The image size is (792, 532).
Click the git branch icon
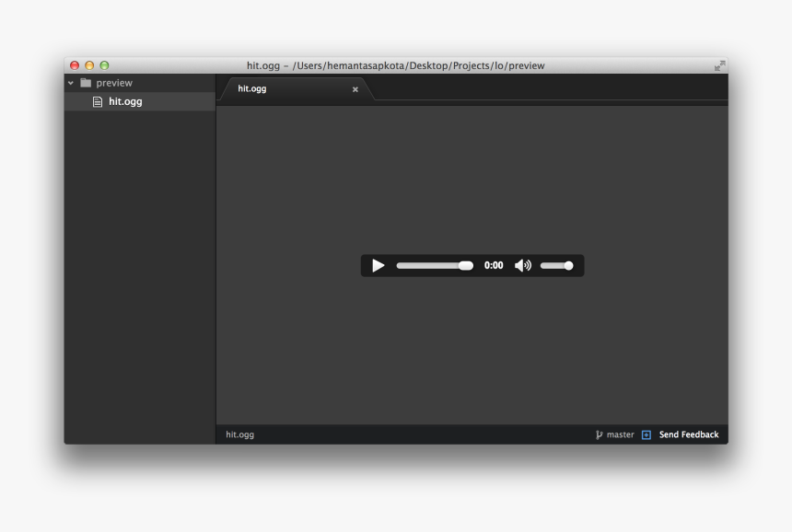599,434
